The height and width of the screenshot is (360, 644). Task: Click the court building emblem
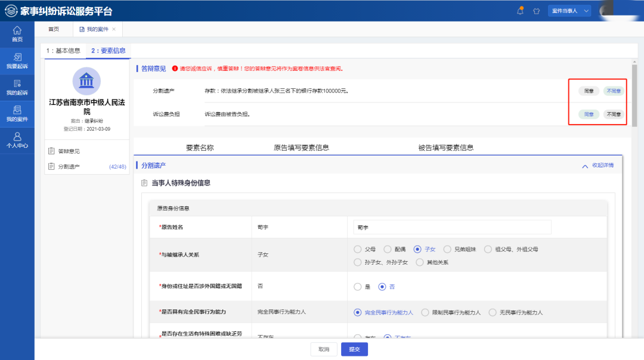click(x=86, y=81)
